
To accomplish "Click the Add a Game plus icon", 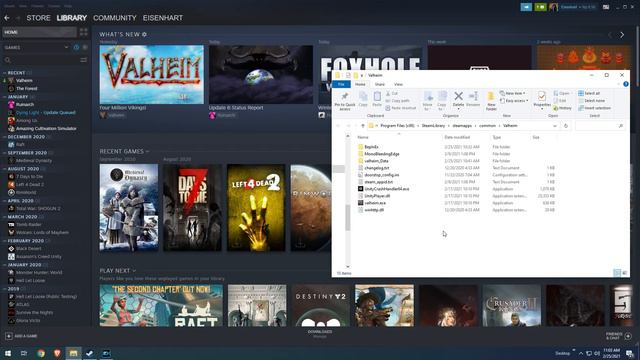I will pyautogui.click(x=9, y=336).
